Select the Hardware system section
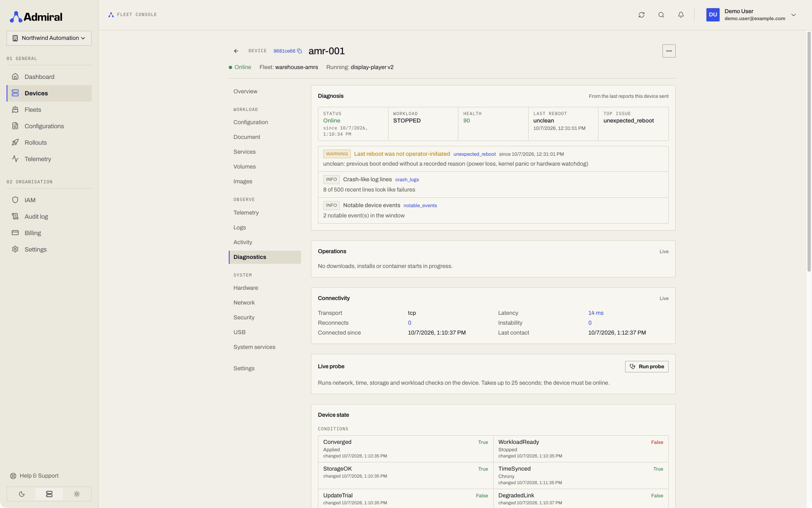812x508 pixels. [x=265, y=288]
